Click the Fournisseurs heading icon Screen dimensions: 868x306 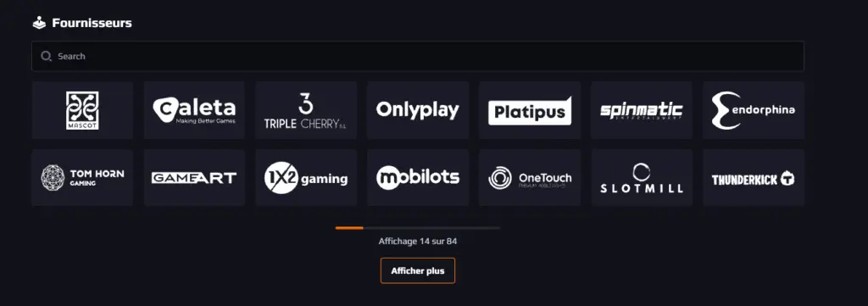[x=39, y=23]
